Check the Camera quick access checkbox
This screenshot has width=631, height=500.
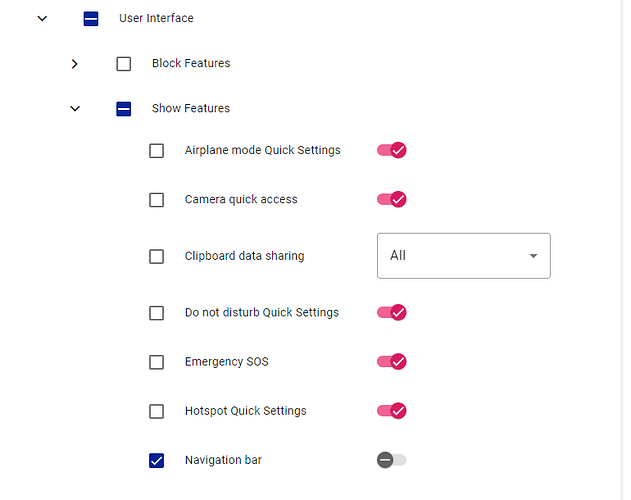click(x=157, y=200)
